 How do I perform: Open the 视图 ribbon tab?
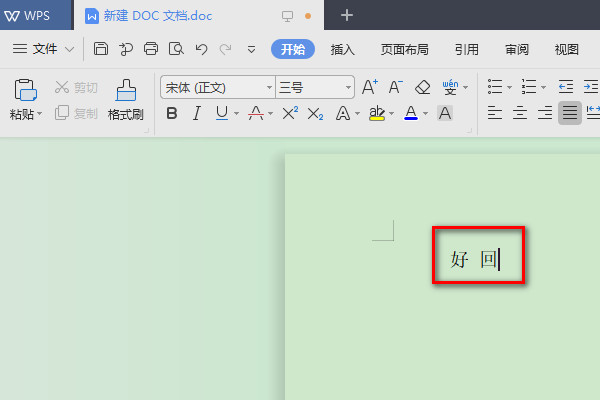point(566,49)
